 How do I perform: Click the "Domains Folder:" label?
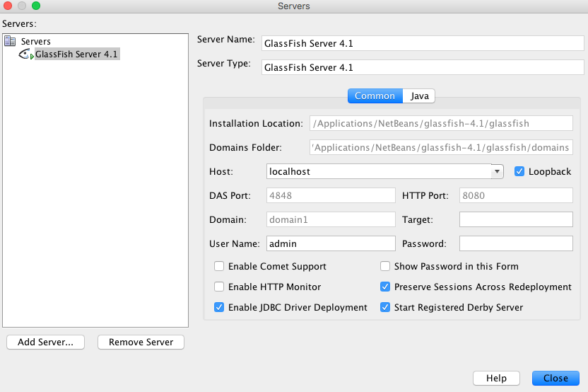tap(246, 148)
